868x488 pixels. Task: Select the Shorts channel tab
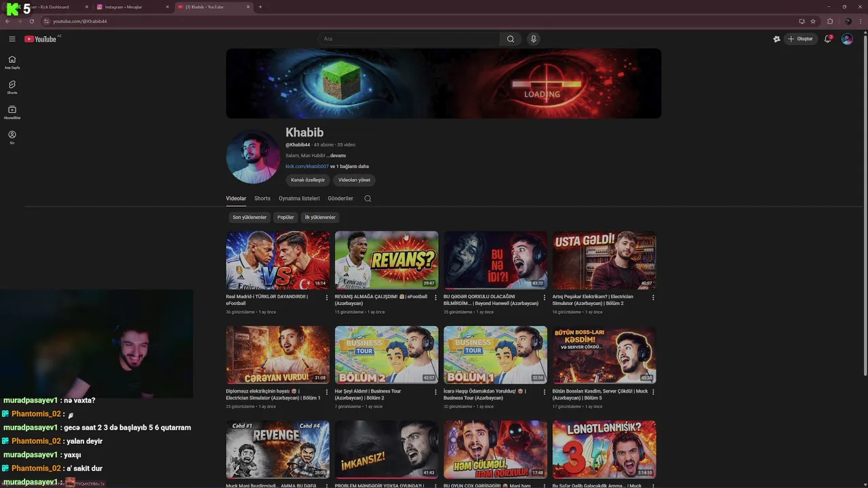coord(262,199)
